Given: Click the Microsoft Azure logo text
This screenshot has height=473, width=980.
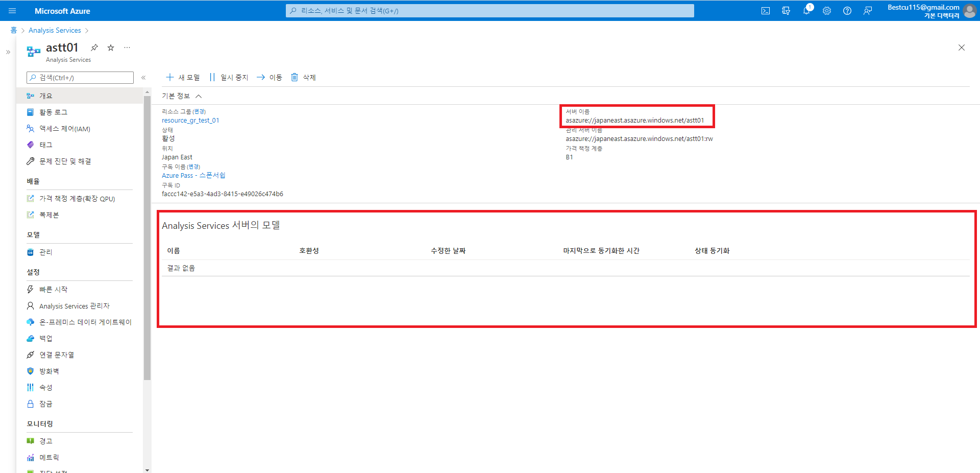Looking at the screenshot, I should [62, 11].
